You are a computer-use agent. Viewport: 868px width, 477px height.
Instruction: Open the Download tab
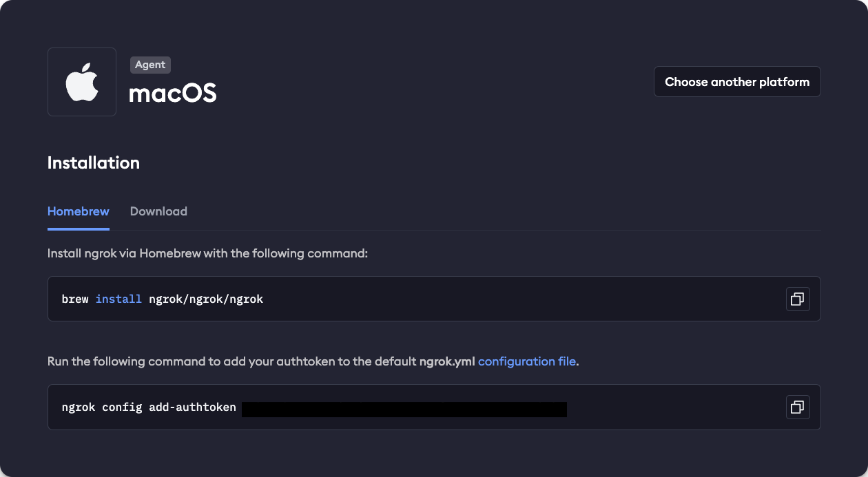(158, 211)
